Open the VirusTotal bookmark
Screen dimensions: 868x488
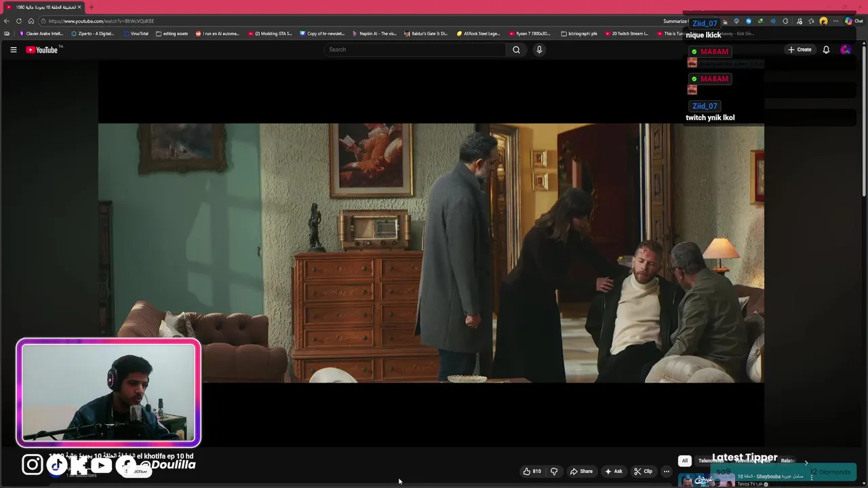click(136, 33)
